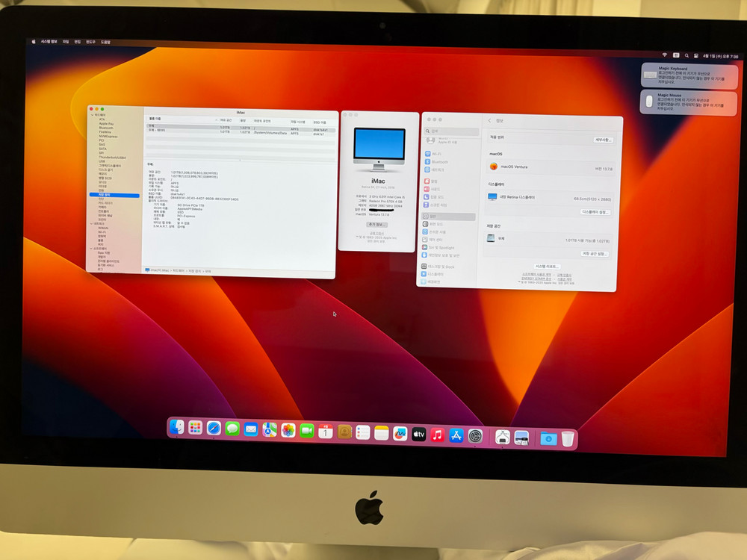Select Thunderbolt/USB4 in hardware list
The image size is (747, 560).
point(112,157)
